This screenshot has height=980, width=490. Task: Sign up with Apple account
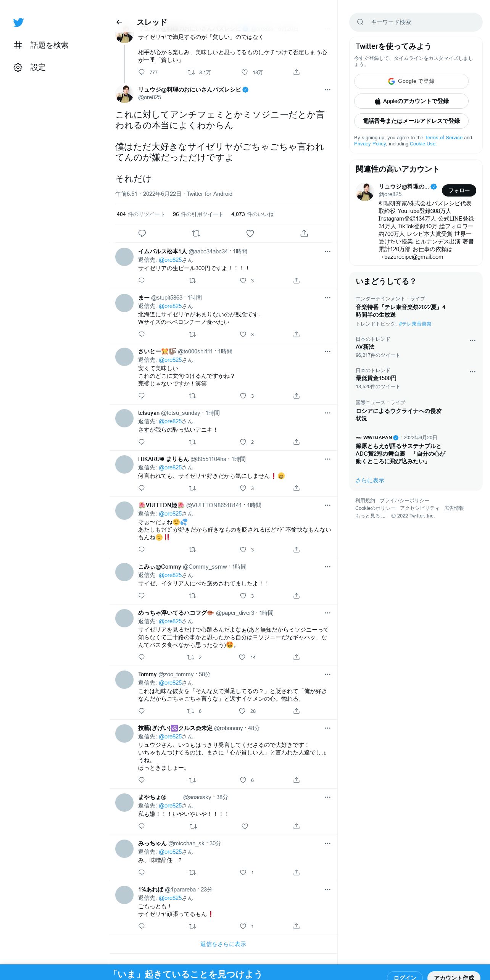pyautogui.click(x=411, y=101)
